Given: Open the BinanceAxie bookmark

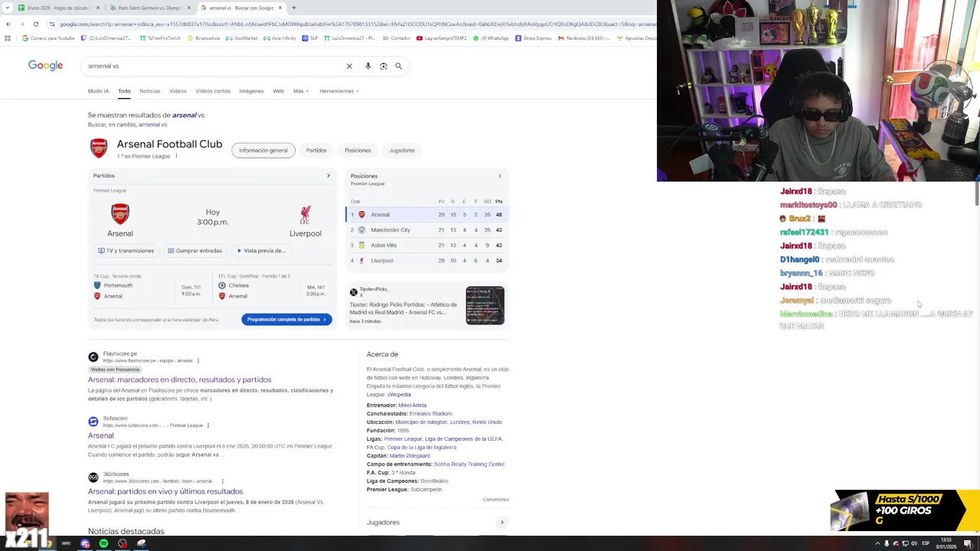Looking at the screenshot, I should click(204, 37).
